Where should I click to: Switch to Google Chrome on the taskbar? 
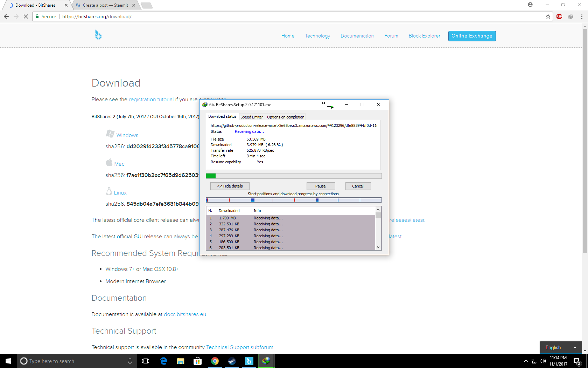215,361
